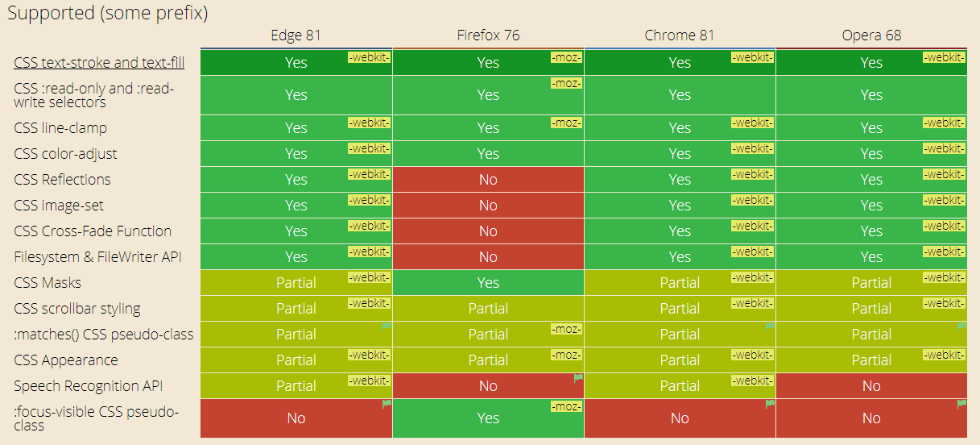Select the Edge 81 column header
980x445 pixels.
(296, 35)
